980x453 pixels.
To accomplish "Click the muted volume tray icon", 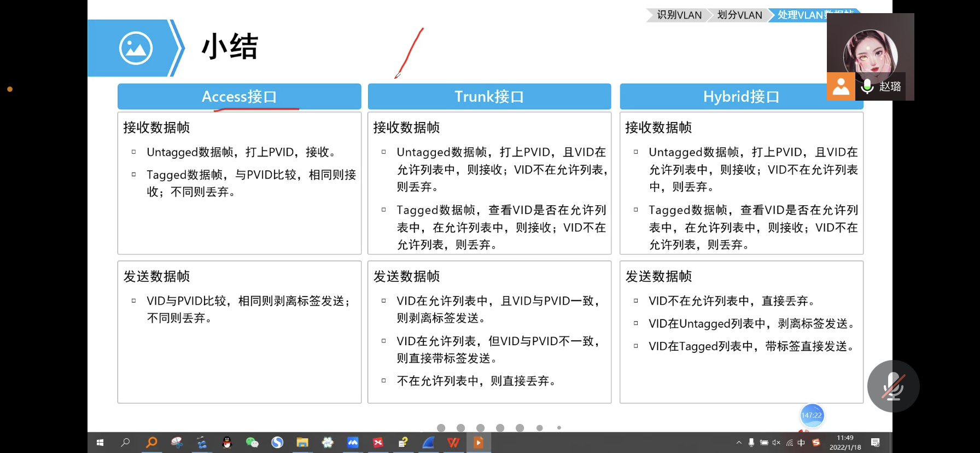I will [777, 443].
